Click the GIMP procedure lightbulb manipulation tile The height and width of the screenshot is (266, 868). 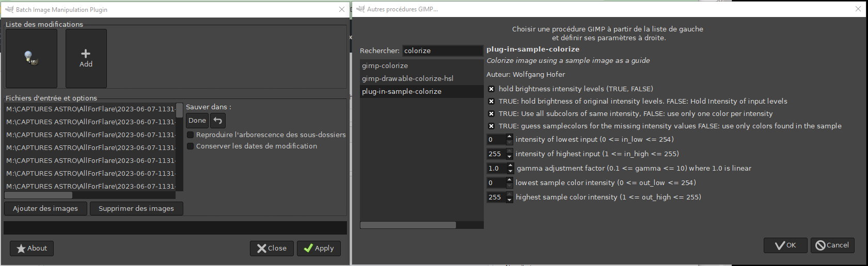[31, 58]
